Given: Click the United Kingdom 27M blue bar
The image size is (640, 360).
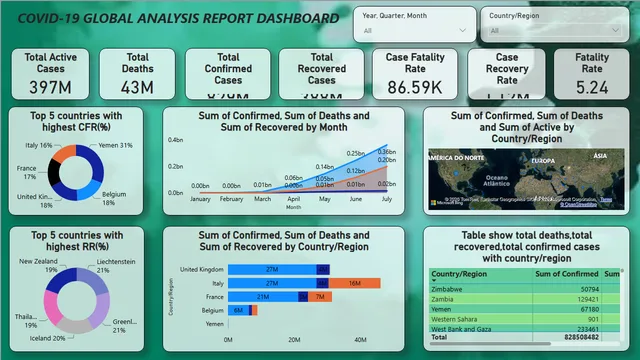Looking at the screenshot, I should coord(272,269).
